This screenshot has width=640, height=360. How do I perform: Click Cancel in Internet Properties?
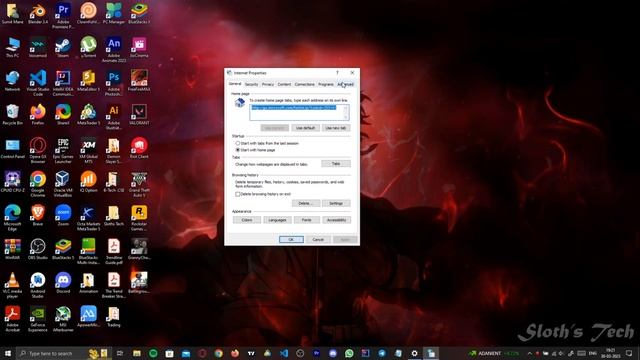click(318, 240)
